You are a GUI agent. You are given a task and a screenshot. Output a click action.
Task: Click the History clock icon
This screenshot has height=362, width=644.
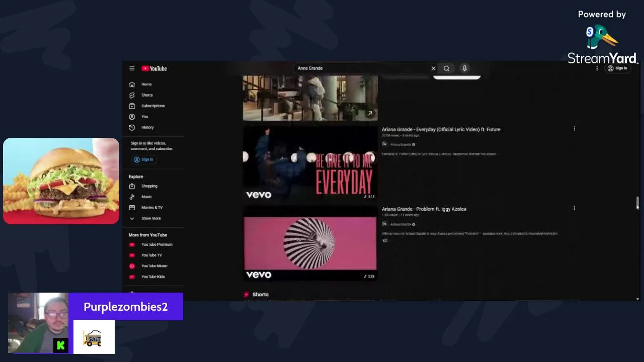tap(132, 127)
